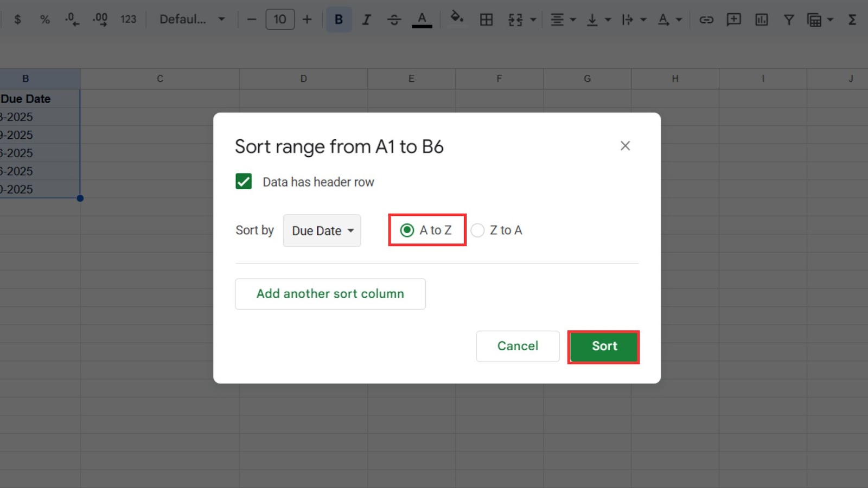Click the percent format icon

click(x=45, y=19)
